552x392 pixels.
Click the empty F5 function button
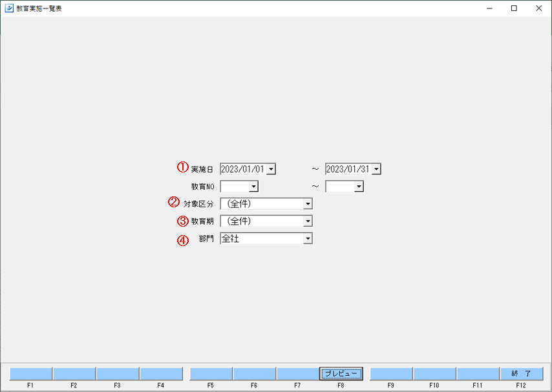(x=211, y=374)
